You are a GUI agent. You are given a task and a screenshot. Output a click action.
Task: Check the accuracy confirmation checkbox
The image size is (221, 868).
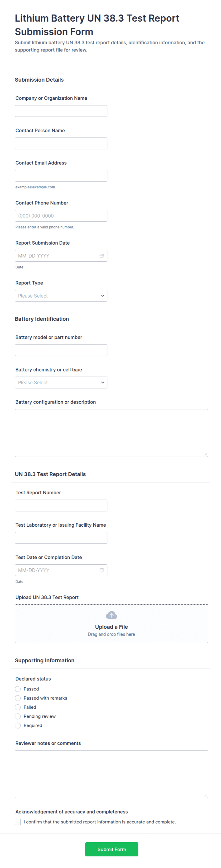(18, 822)
